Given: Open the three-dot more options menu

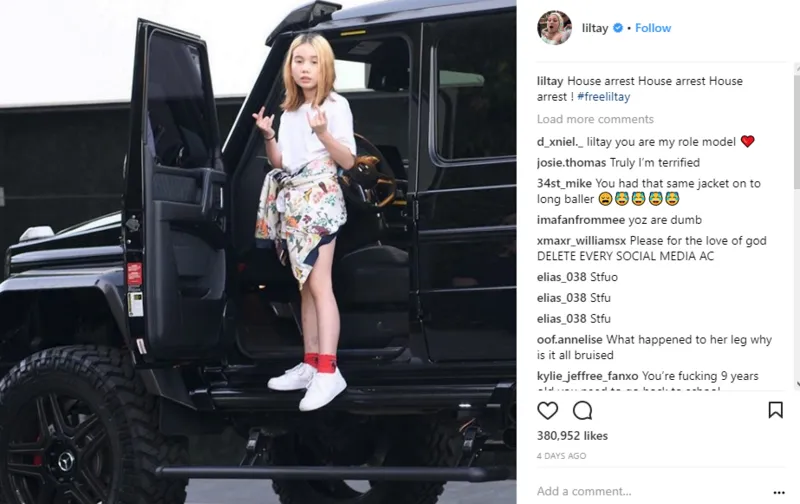Looking at the screenshot, I should tap(779, 492).
